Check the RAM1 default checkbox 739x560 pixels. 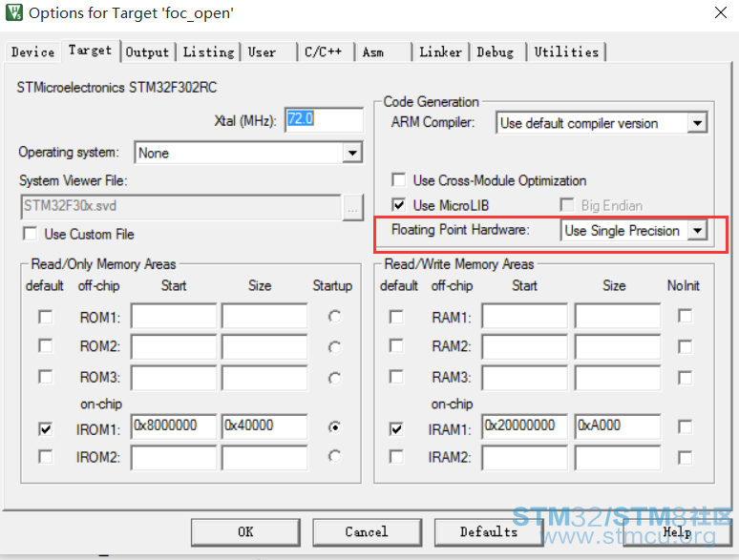(396, 317)
